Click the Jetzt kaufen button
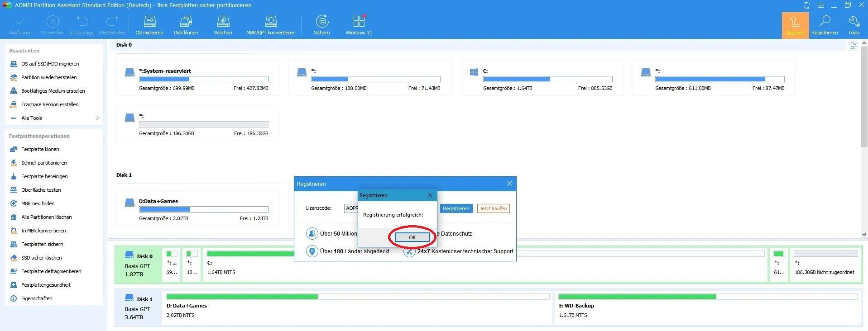Viewport: 868px width, 331px height. (x=493, y=208)
